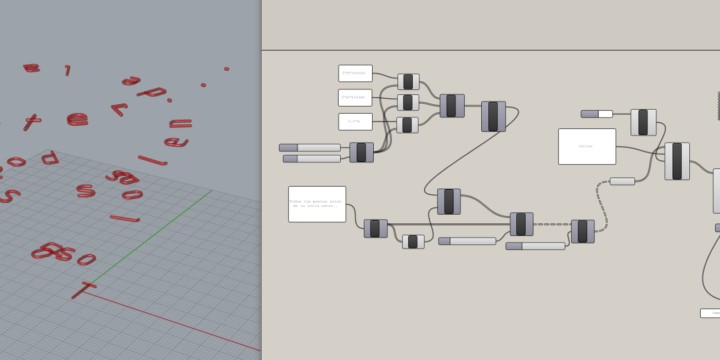This screenshot has width=720, height=360.
Task: Select the middle of the three stacked expression components
Action: point(408,102)
